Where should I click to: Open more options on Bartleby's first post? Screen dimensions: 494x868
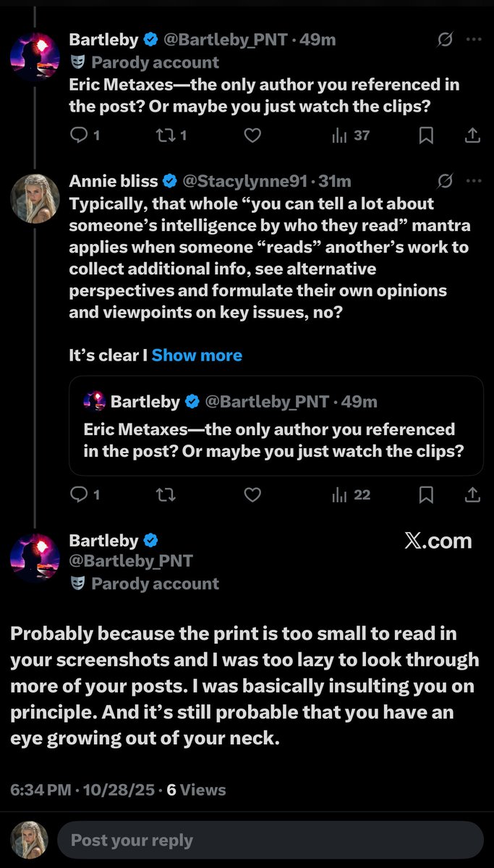click(x=474, y=39)
